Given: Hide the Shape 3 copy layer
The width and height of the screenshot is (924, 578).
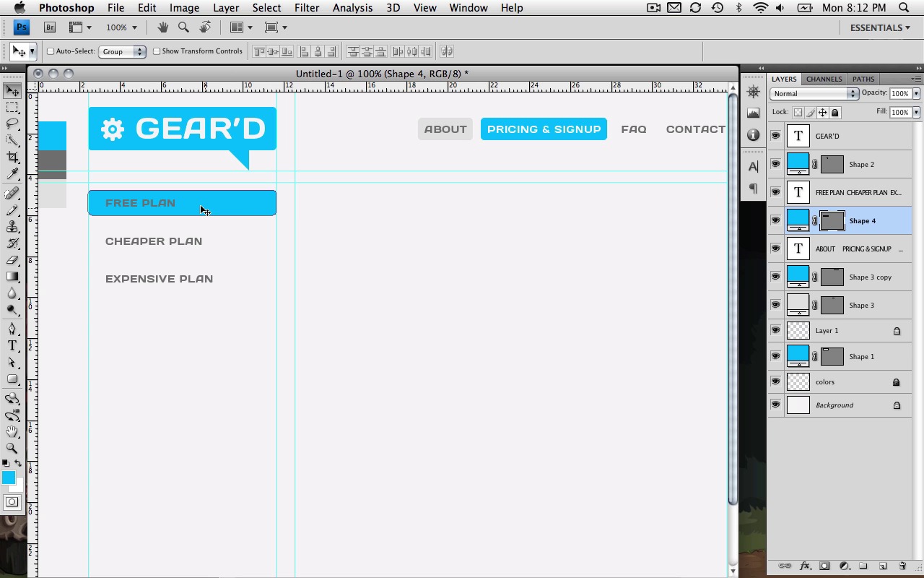Looking at the screenshot, I should point(775,277).
